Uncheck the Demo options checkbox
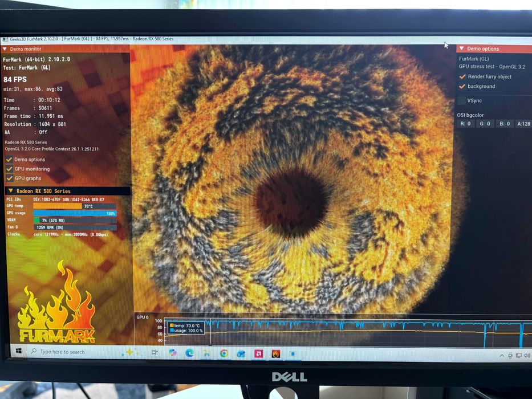Screen dimensions: 532x399 (9, 159)
